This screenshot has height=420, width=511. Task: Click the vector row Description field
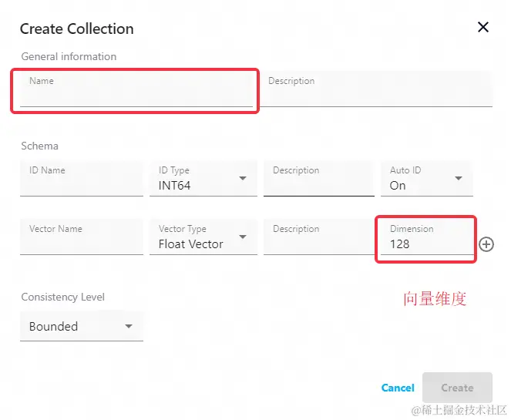[x=319, y=237]
